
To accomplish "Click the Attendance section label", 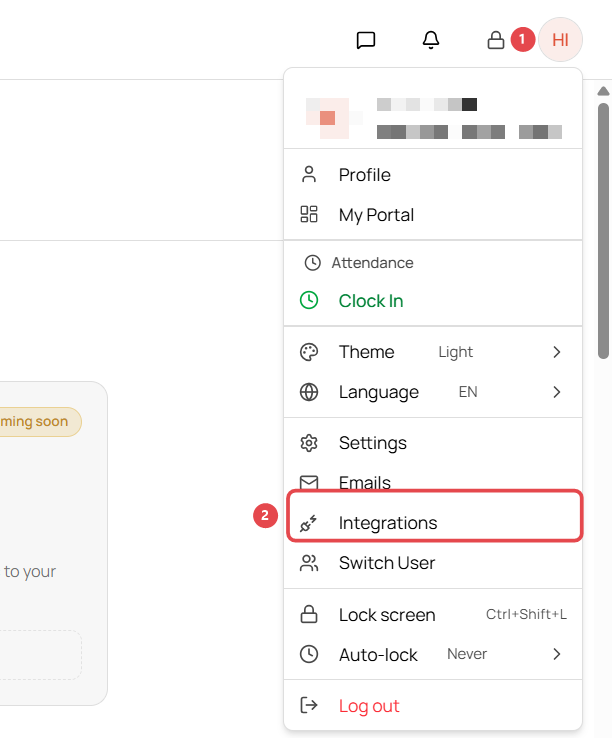I will tap(372, 263).
